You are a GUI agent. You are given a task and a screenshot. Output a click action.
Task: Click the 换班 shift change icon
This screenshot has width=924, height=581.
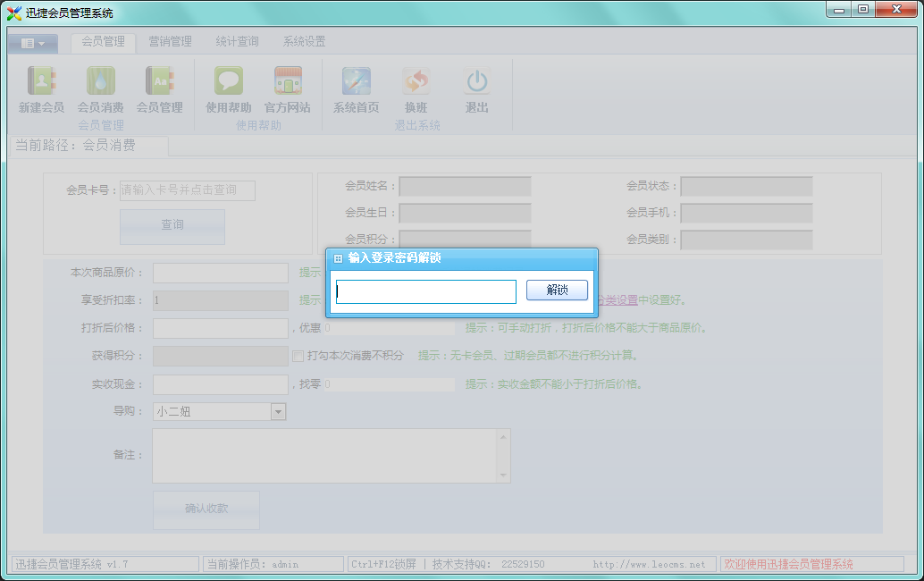point(416,80)
